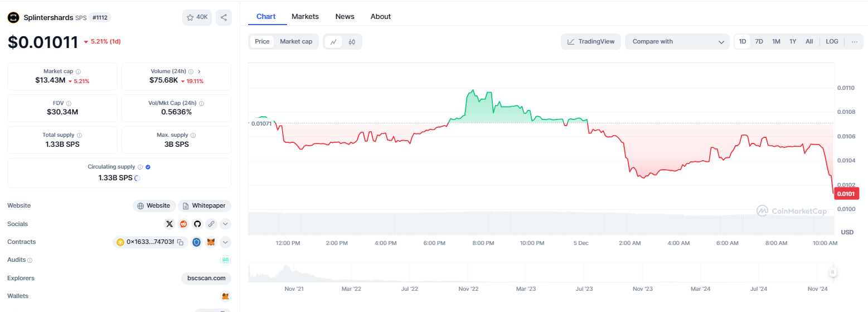Click the info icon beside Volume (24h)
This screenshot has width=868, height=312.
pyautogui.click(x=191, y=71)
